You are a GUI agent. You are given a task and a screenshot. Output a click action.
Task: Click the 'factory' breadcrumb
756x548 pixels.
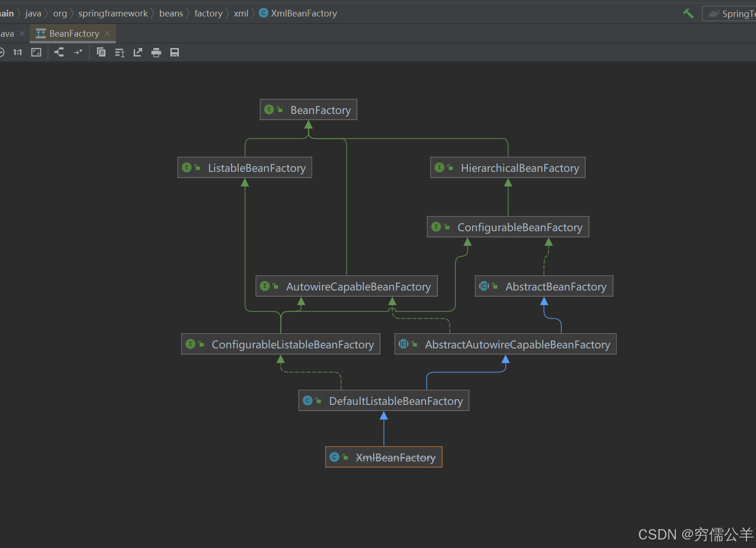(208, 14)
